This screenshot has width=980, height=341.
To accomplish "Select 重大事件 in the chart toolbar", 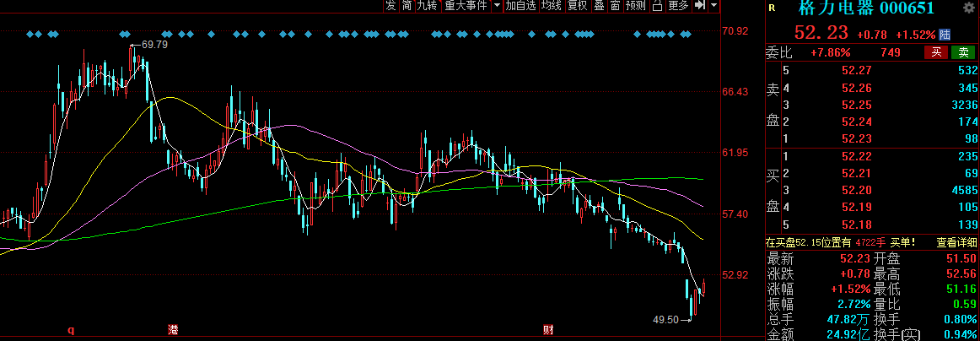I will pos(466,6).
